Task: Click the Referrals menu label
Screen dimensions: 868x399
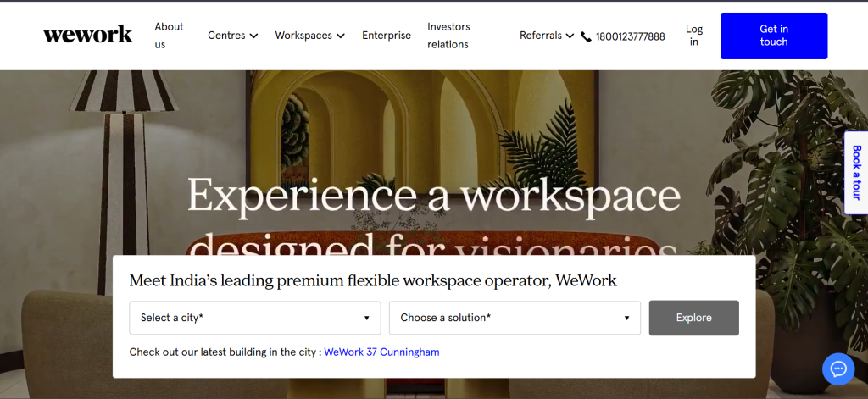Action: coord(541,36)
